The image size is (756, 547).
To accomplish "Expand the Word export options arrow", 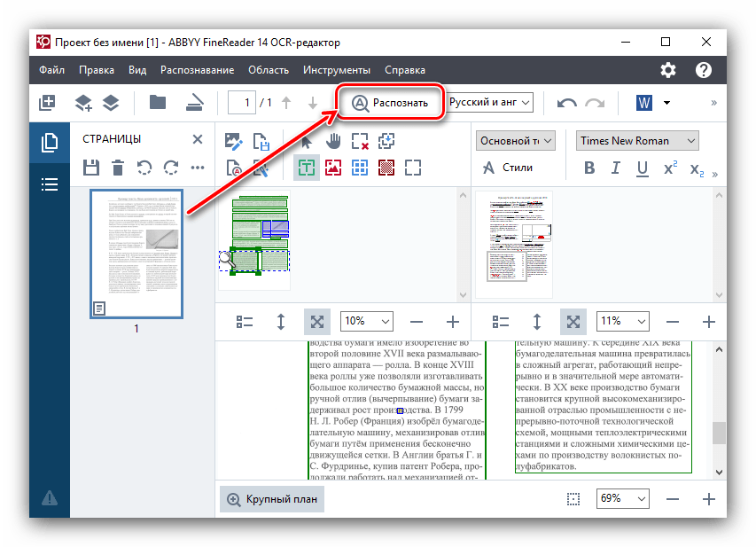I will pyautogui.click(x=666, y=103).
